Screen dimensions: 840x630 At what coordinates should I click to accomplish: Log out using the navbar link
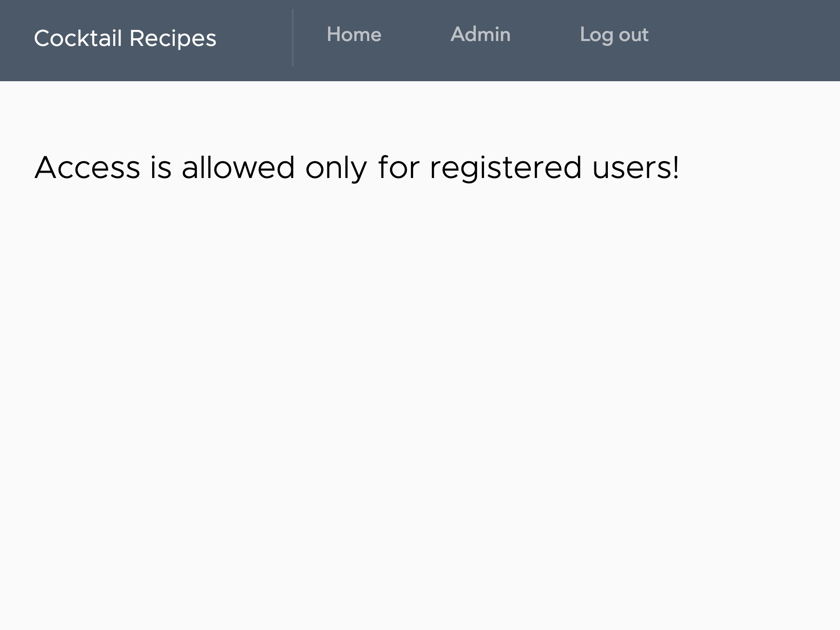(x=614, y=35)
